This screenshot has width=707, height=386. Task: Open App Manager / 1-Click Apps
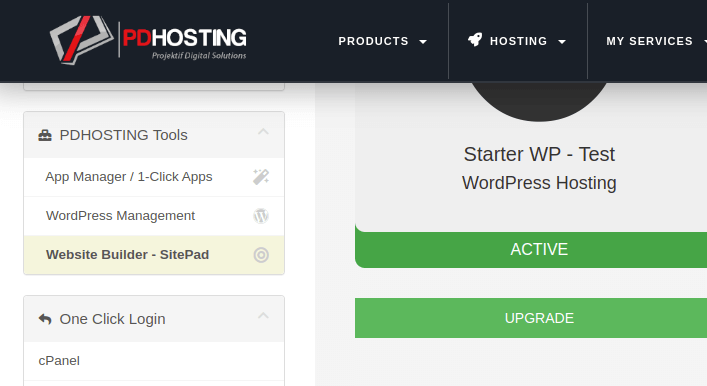154,177
